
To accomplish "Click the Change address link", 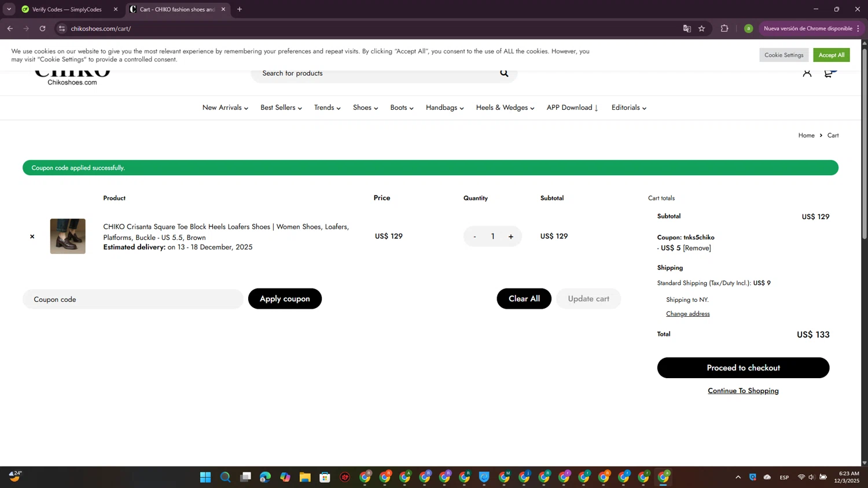I will click(687, 314).
